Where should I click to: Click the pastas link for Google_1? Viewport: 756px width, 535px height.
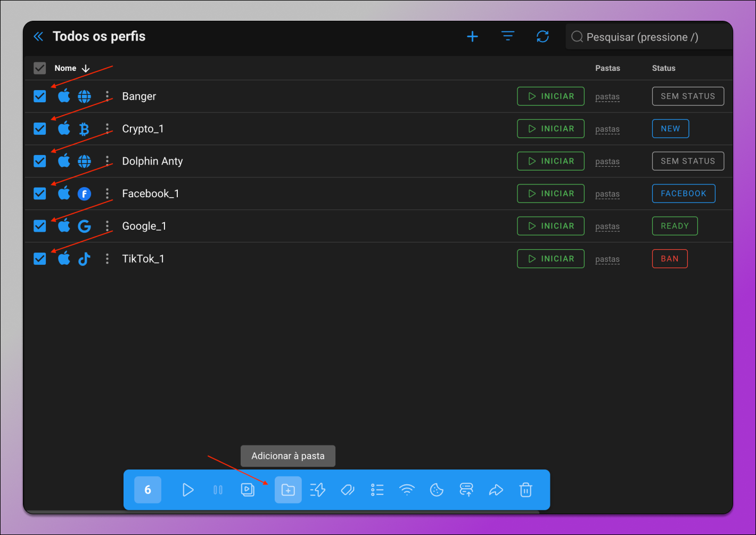(607, 227)
